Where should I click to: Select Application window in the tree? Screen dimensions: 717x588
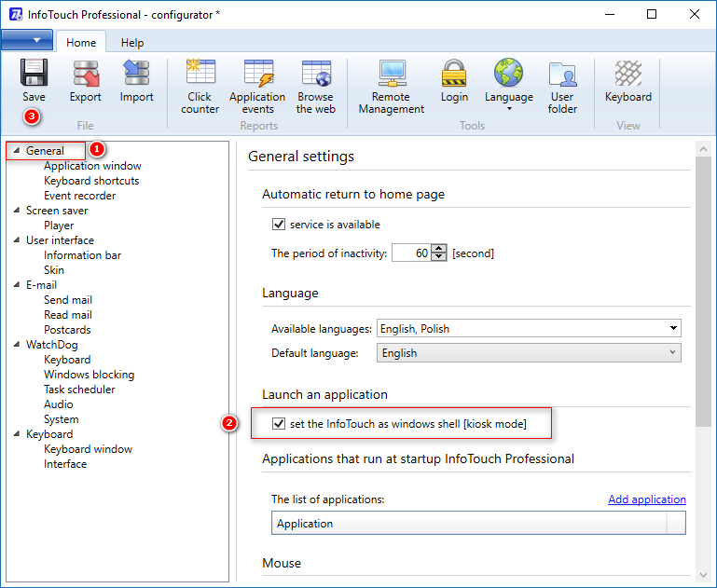[92, 166]
